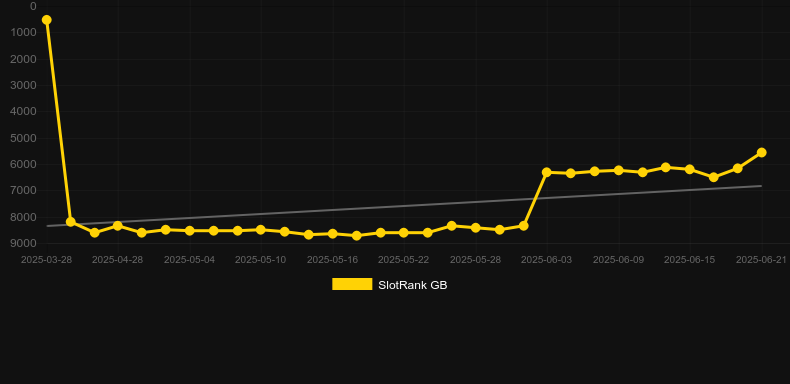The height and width of the screenshot is (384, 790).
Task: Click the y-axis value 2000
Action: coord(24,59)
